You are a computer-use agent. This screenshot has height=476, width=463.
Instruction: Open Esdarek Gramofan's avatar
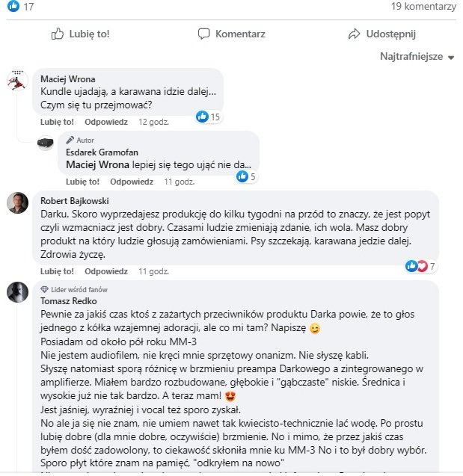coord(45,142)
